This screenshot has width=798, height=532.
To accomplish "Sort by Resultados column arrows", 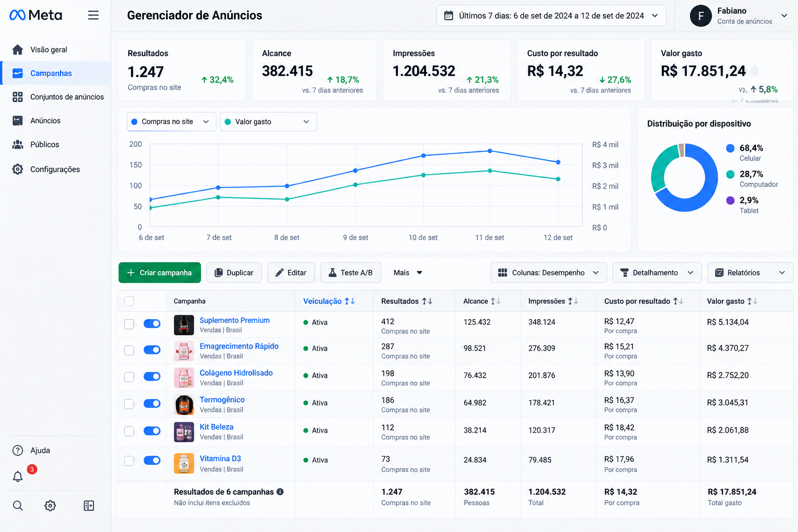I will pos(427,301).
